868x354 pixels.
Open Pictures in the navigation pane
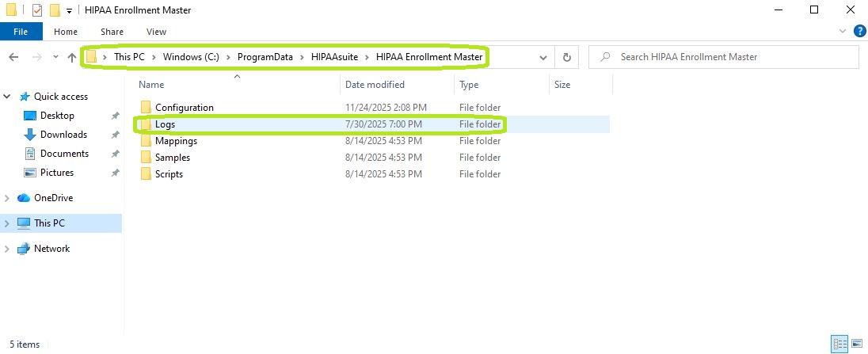pyautogui.click(x=57, y=173)
